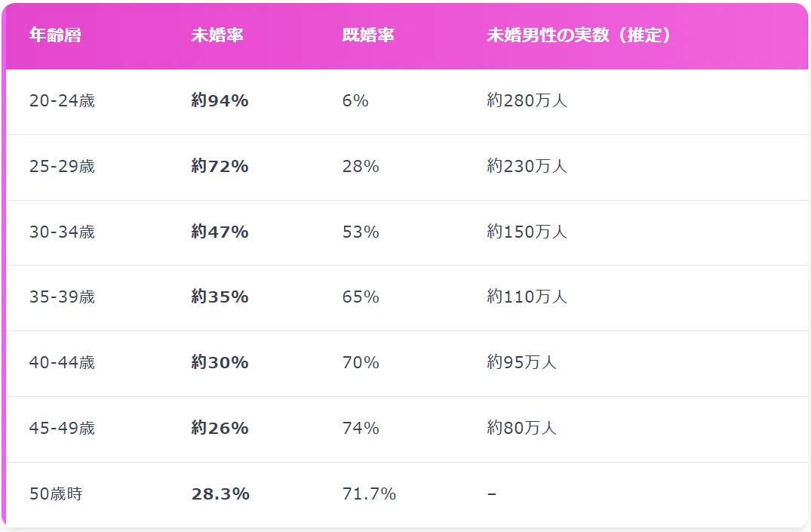This screenshot has height=532, width=811.
Task: Click the 71.7% married rate cell
Action: [369, 494]
